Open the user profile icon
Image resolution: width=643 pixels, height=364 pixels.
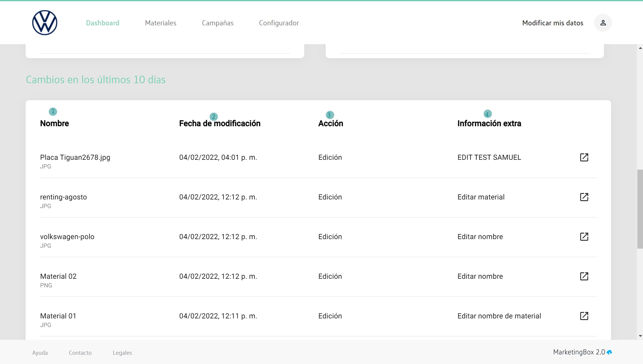click(603, 23)
